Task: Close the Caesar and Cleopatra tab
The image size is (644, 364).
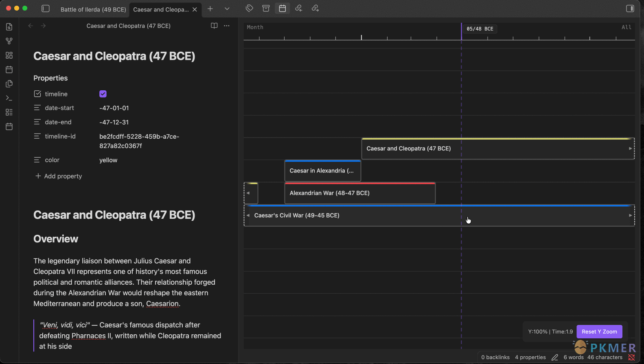Action: pos(195,9)
